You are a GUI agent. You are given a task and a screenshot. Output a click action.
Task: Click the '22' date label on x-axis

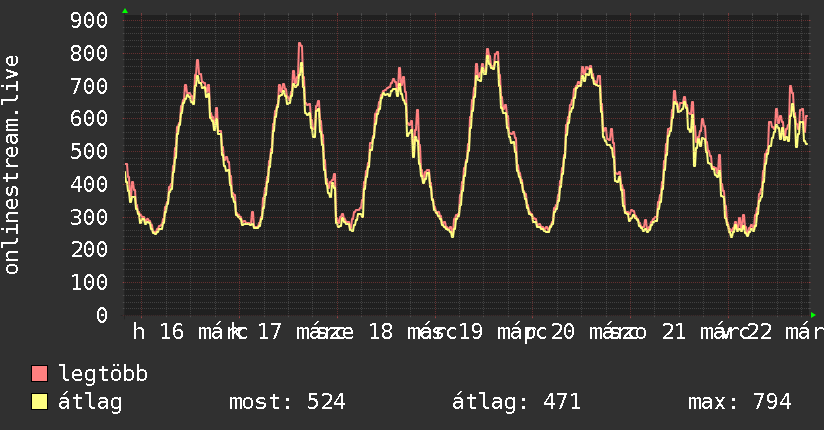coord(760,332)
